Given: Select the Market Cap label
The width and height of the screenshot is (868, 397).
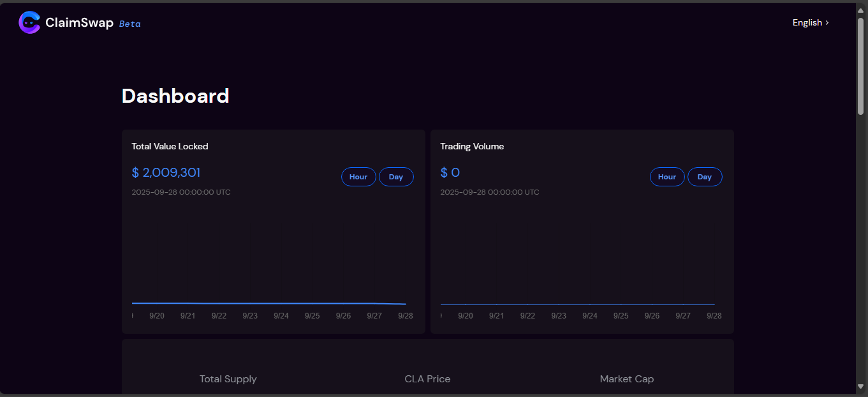Looking at the screenshot, I should coord(626,379).
